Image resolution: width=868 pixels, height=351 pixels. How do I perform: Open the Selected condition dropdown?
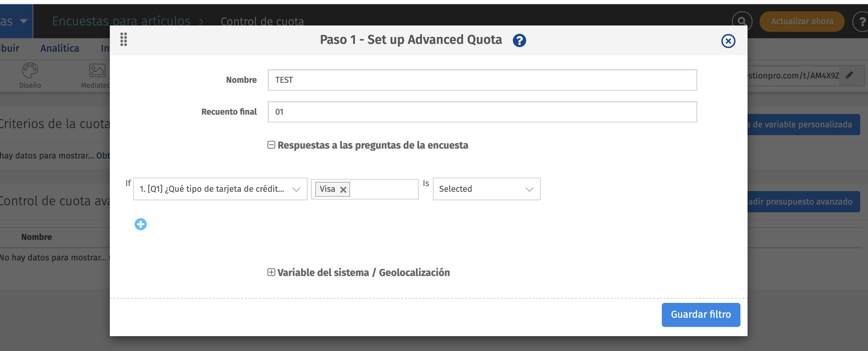(486, 189)
